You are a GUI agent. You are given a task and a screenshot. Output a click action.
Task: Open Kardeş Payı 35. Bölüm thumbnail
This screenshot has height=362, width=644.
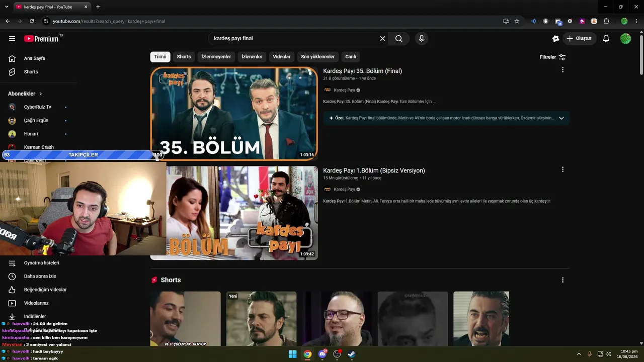(234, 114)
